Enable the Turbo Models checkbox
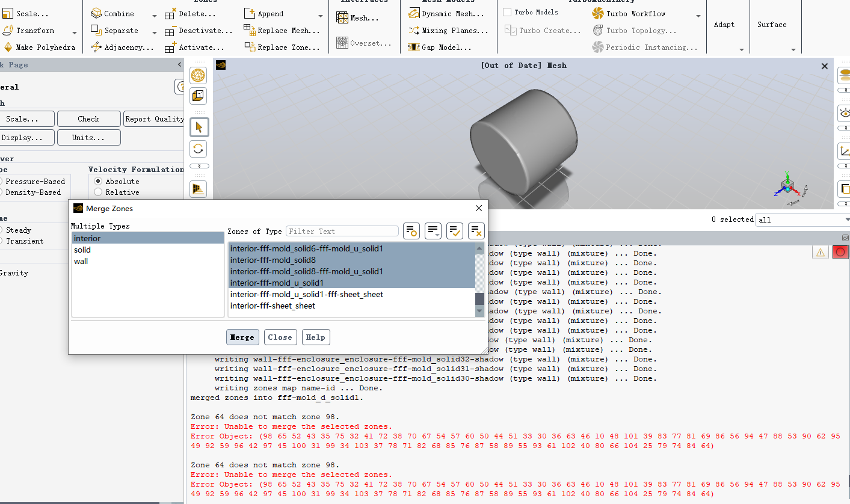850x504 pixels. pos(507,12)
